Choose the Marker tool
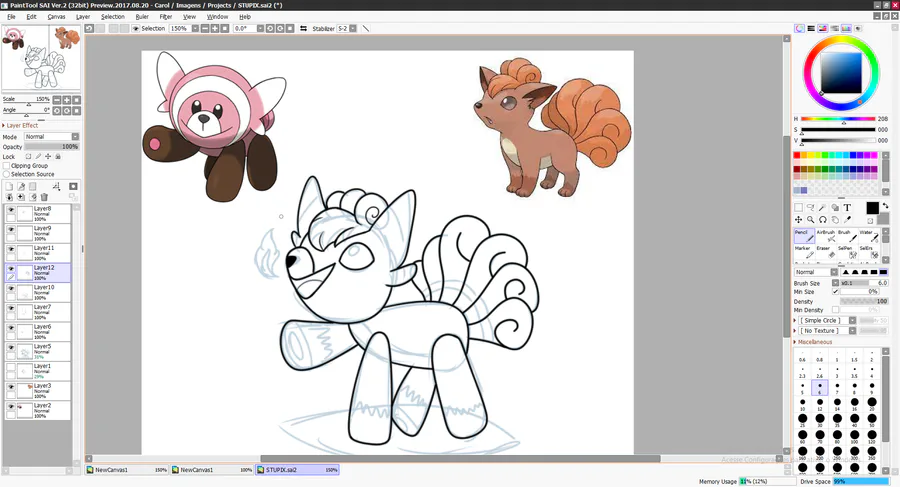Image resolution: width=900 pixels, height=487 pixels. pos(804,252)
